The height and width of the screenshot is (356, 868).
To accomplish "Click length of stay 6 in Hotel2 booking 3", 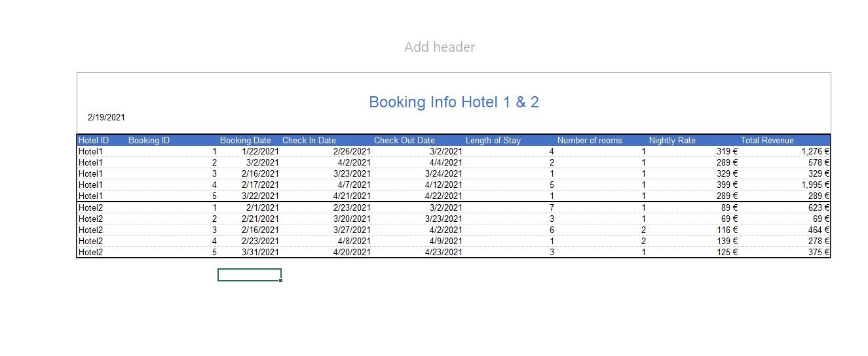I will pos(552,230).
